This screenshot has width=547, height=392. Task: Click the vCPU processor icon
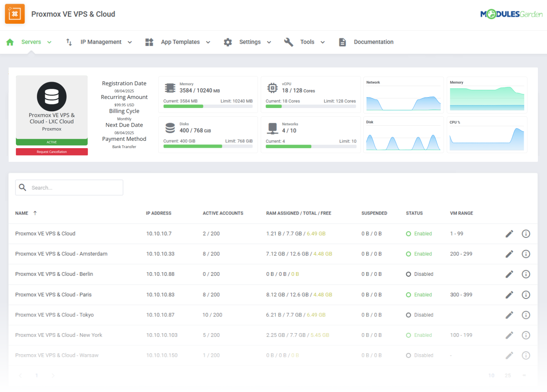(273, 88)
